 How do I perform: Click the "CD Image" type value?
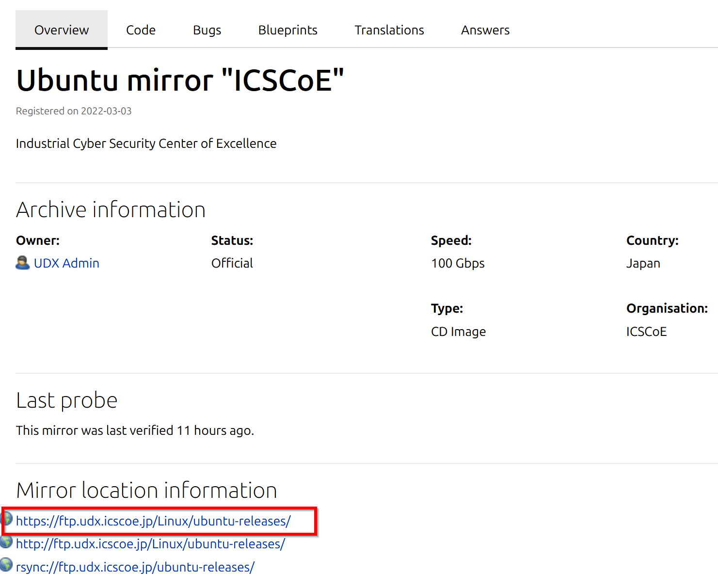pos(458,332)
